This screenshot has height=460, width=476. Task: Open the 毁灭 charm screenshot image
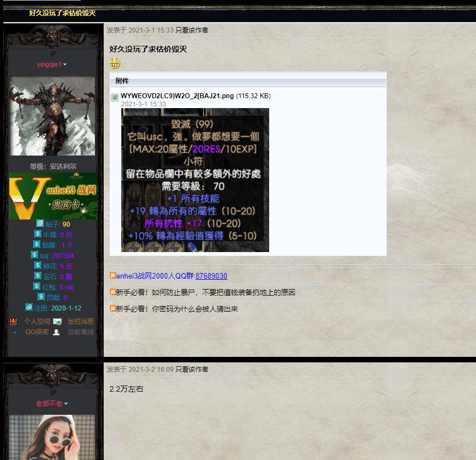pos(195,180)
